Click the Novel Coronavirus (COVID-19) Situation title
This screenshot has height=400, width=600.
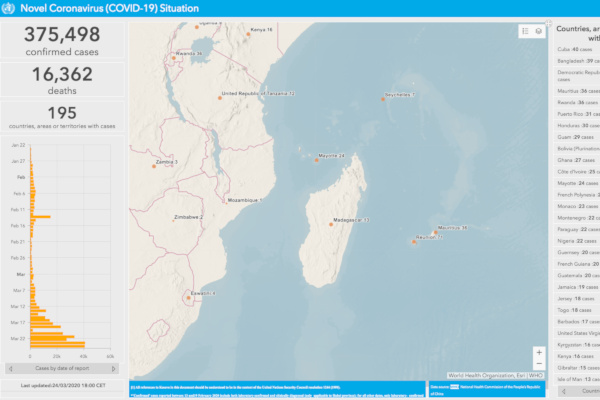(109, 8)
